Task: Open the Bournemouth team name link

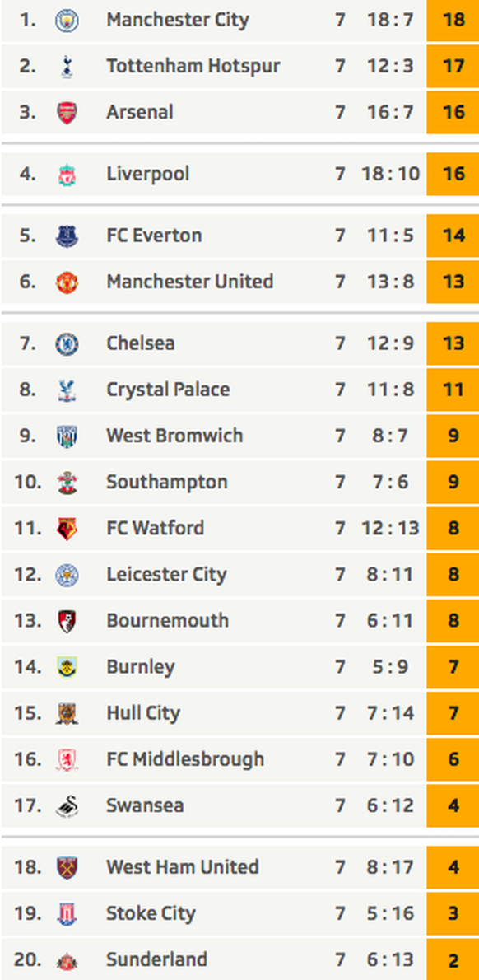Action: point(167,621)
